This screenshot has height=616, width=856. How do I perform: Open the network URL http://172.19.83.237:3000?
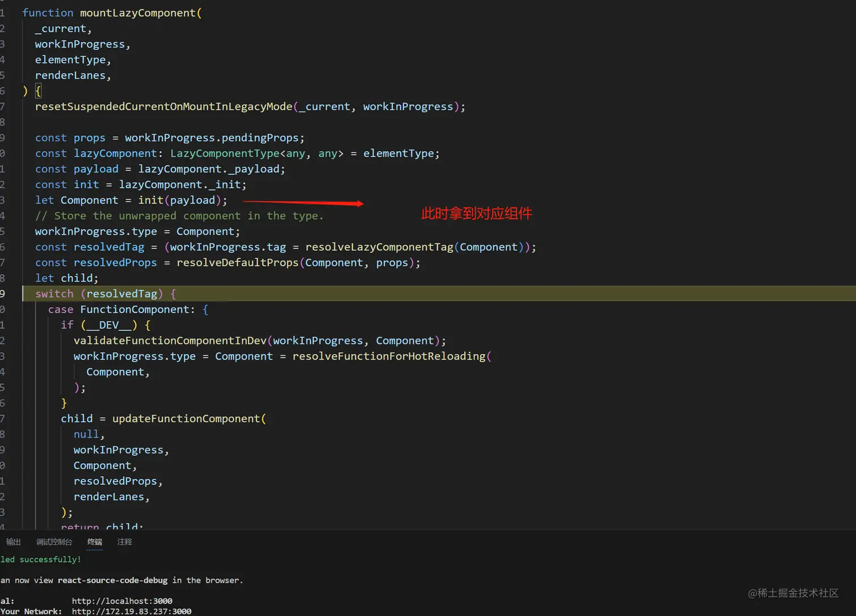pyautogui.click(x=131, y=611)
